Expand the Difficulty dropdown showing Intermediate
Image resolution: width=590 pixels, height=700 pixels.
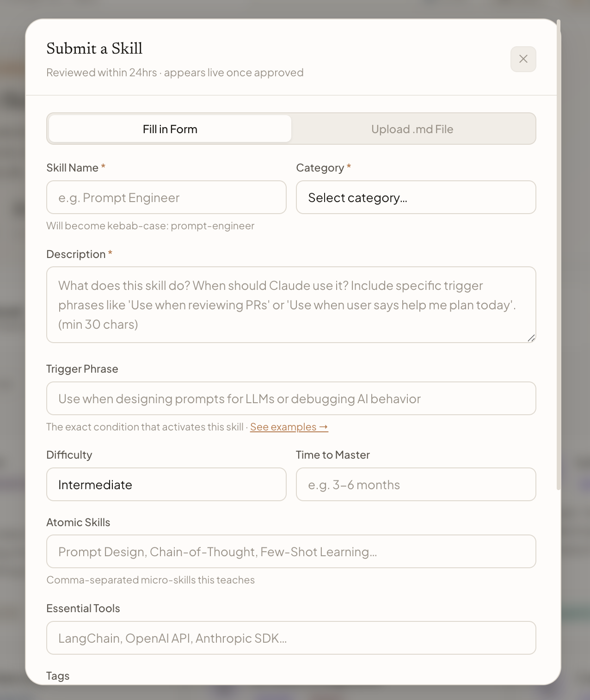166,485
